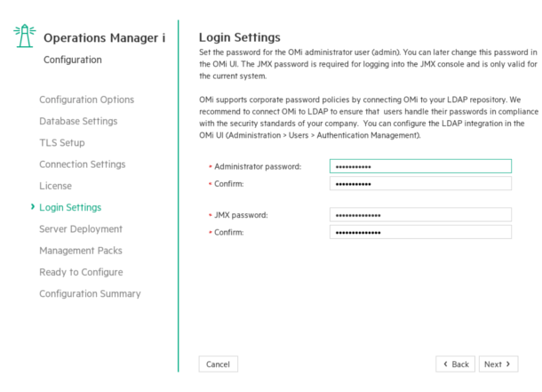Go to Server Deployment step

pyautogui.click(x=81, y=228)
